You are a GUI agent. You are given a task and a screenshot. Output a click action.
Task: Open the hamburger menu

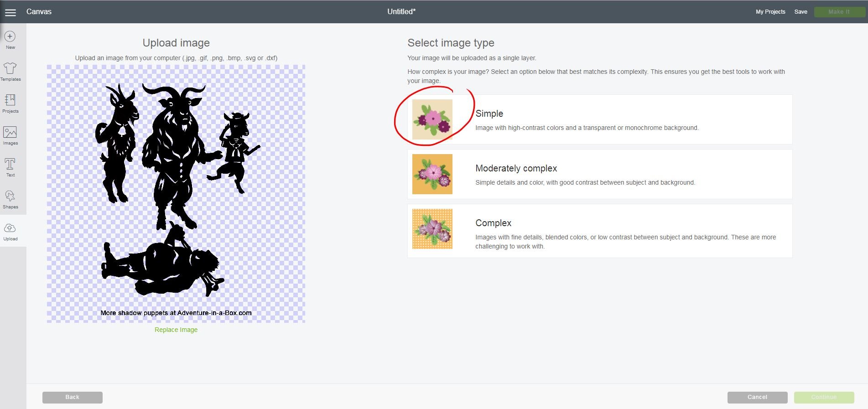(10, 12)
